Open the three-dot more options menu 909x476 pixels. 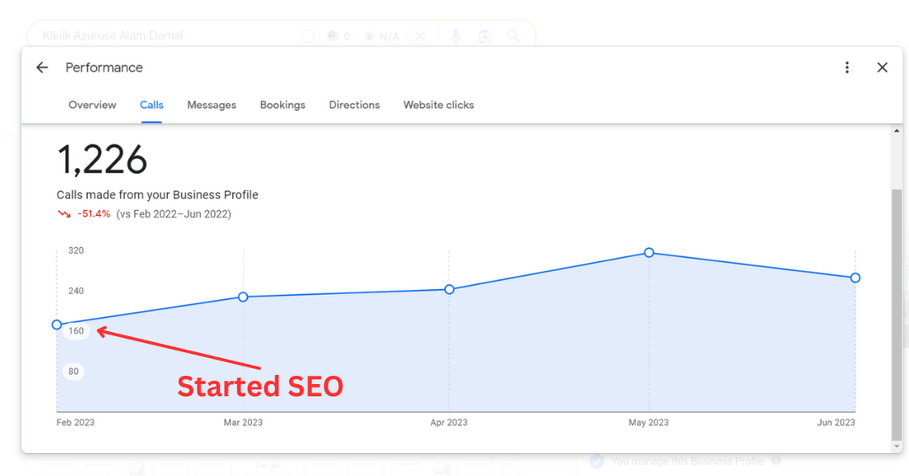847,68
